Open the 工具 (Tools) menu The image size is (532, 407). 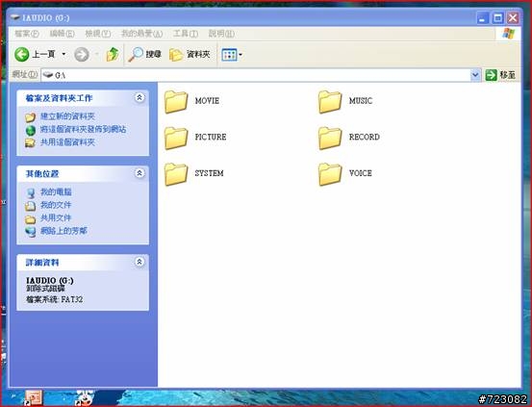pyautogui.click(x=186, y=34)
